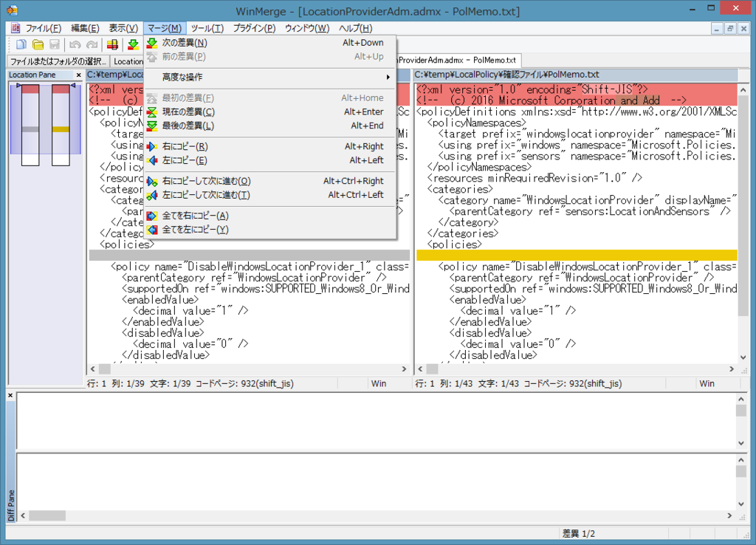Click the right pane file path header
This screenshot has height=545, width=756.
click(576, 75)
